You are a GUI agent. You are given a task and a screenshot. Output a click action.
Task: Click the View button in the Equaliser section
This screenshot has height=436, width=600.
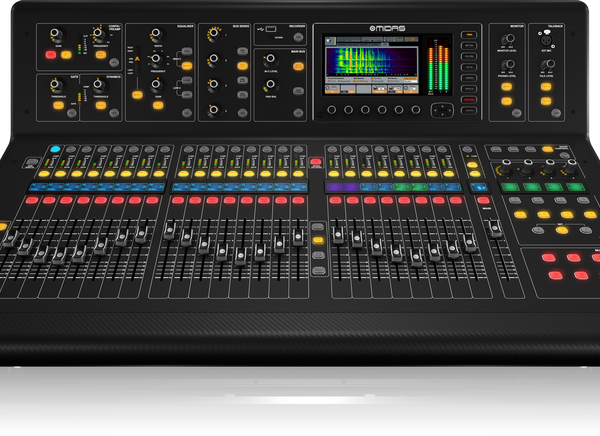click(x=186, y=113)
